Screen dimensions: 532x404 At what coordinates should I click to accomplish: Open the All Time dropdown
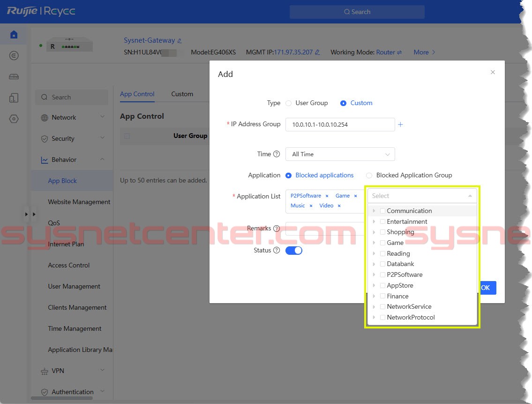pyautogui.click(x=340, y=154)
